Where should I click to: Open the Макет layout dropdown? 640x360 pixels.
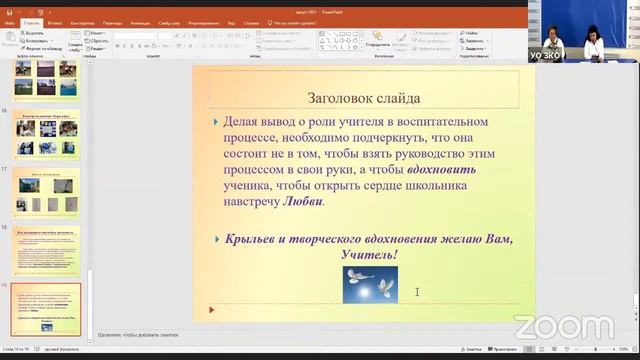pyautogui.click(x=95, y=33)
